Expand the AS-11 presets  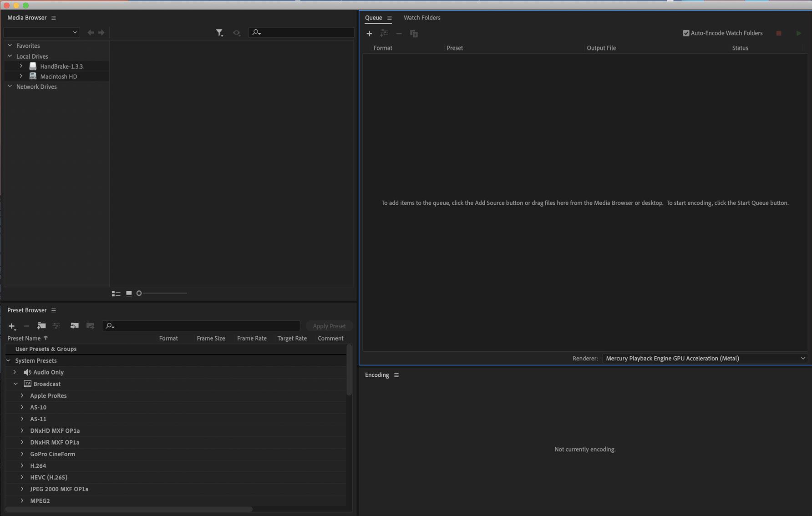pyautogui.click(x=22, y=419)
